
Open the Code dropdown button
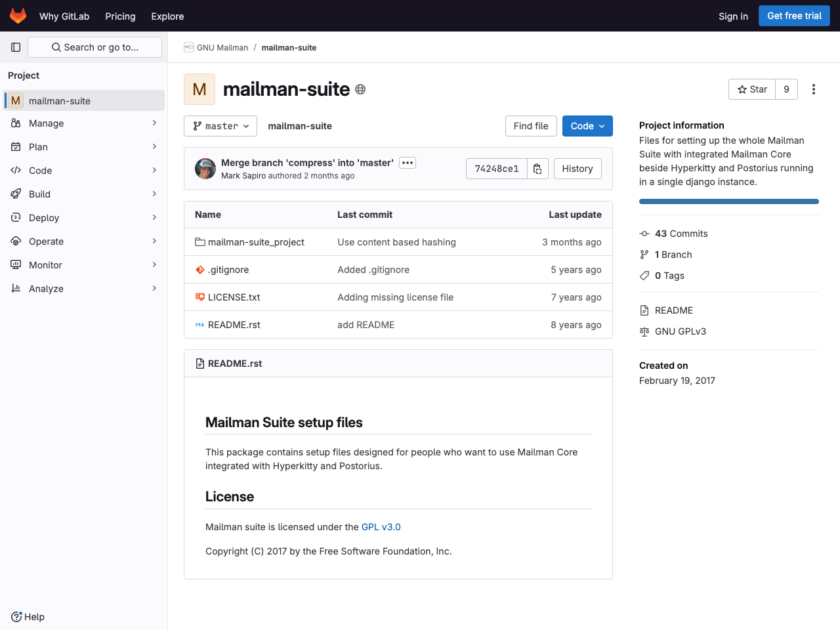click(587, 126)
